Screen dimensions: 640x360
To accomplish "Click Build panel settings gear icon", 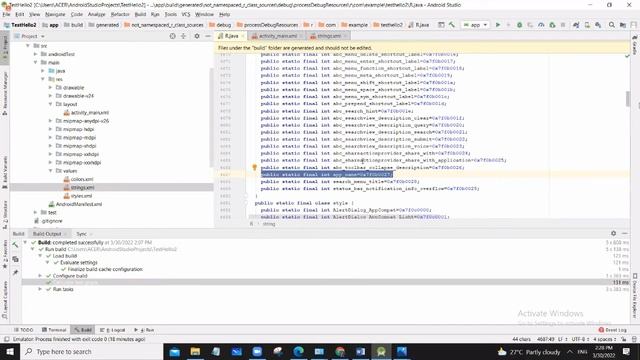I will [613, 233].
